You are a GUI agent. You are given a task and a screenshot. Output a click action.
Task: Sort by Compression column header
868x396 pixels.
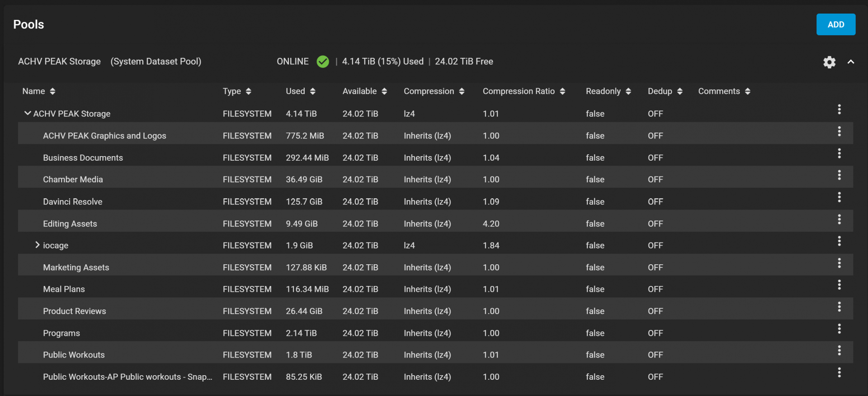point(434,91)
